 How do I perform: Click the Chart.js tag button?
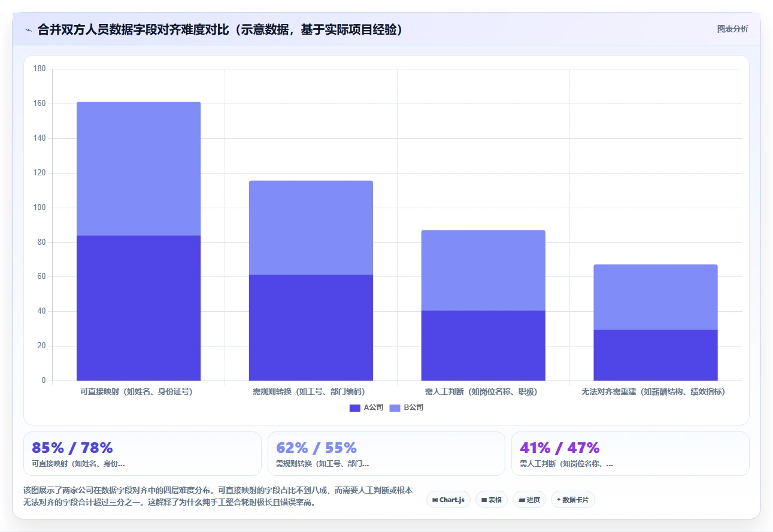[448, 500]
